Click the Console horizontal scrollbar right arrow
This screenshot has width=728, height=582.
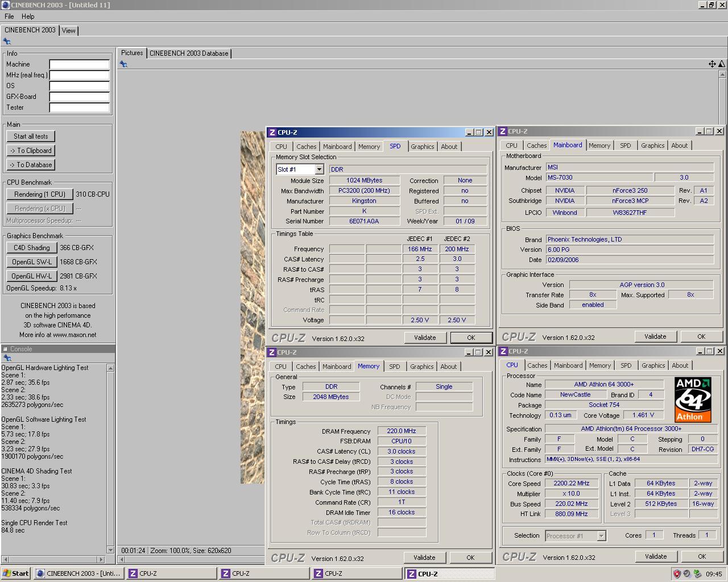(102, 560)
